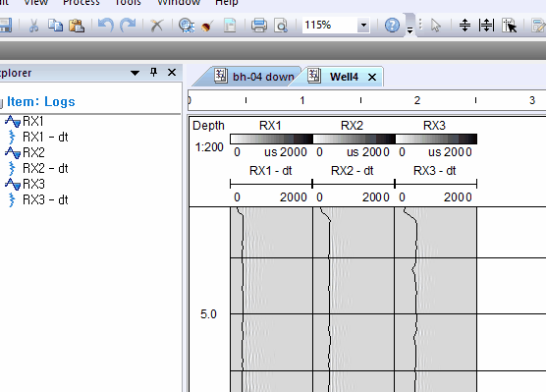Click the vertical split arrows icon
This screenshot has width=546, height=392.
(464, 26)
